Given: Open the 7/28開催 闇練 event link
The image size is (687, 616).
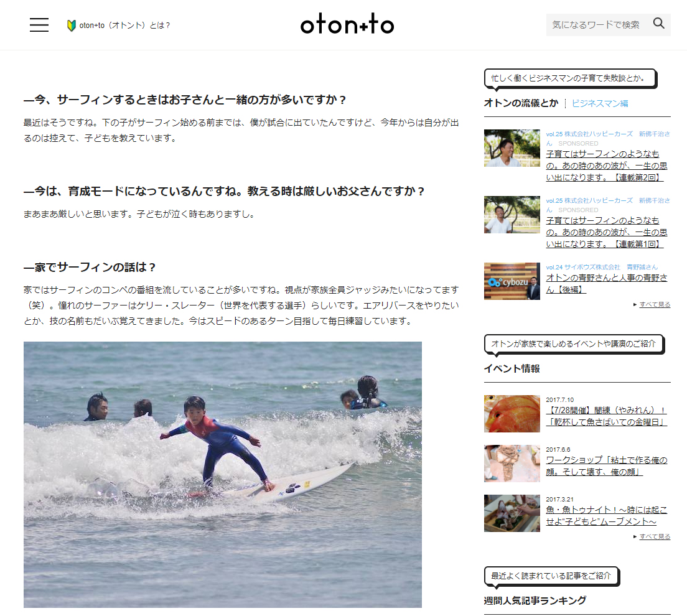Looking at the screenshot, I should (x=606, y=416).
